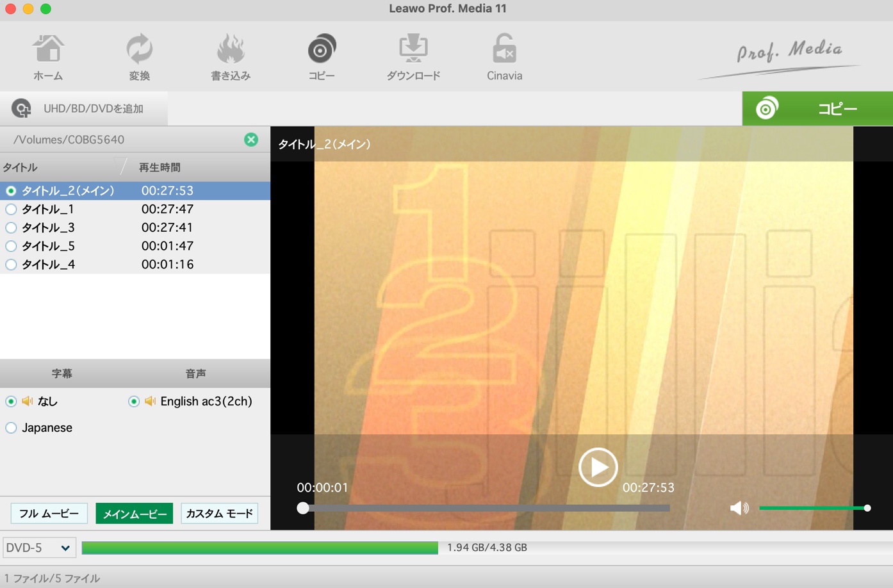The width and height of the screenshot is (893, 588).
Task: Select the タイトル_2(メイン) radio button
Action: point(11,191)
